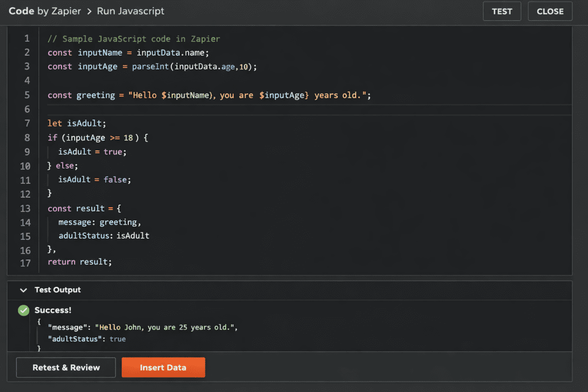This screenshot has width=588, height=392.
Task: Click the inputData.name code on line 2
Action: (172, 52)
